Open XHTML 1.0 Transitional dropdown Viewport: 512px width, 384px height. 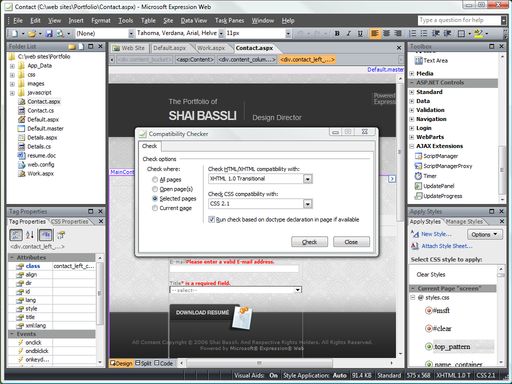click(x=307, y=179)
